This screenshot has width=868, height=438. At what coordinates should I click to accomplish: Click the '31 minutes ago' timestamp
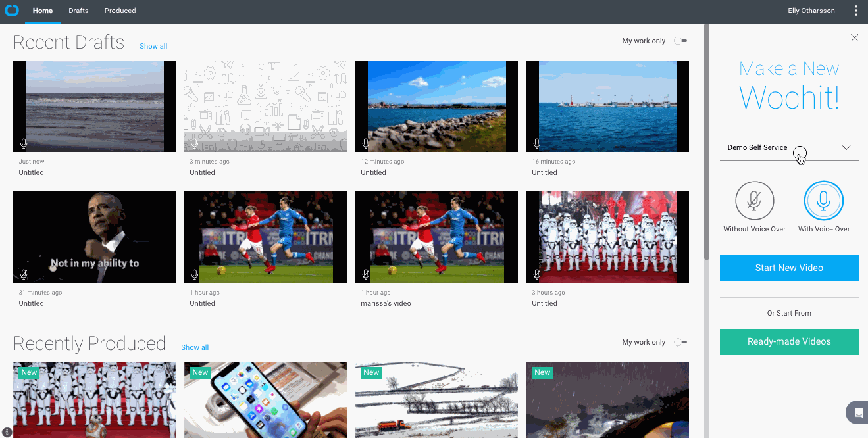[40, 293]
